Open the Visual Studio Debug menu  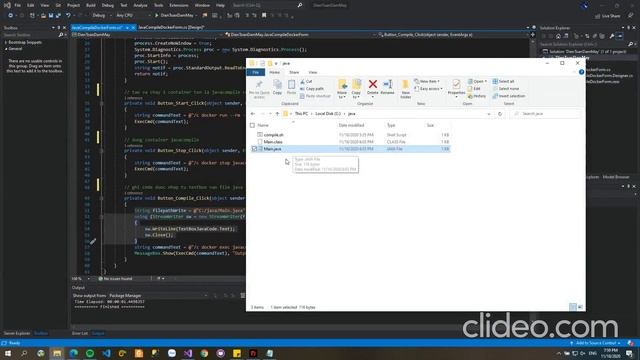[108, 5]
